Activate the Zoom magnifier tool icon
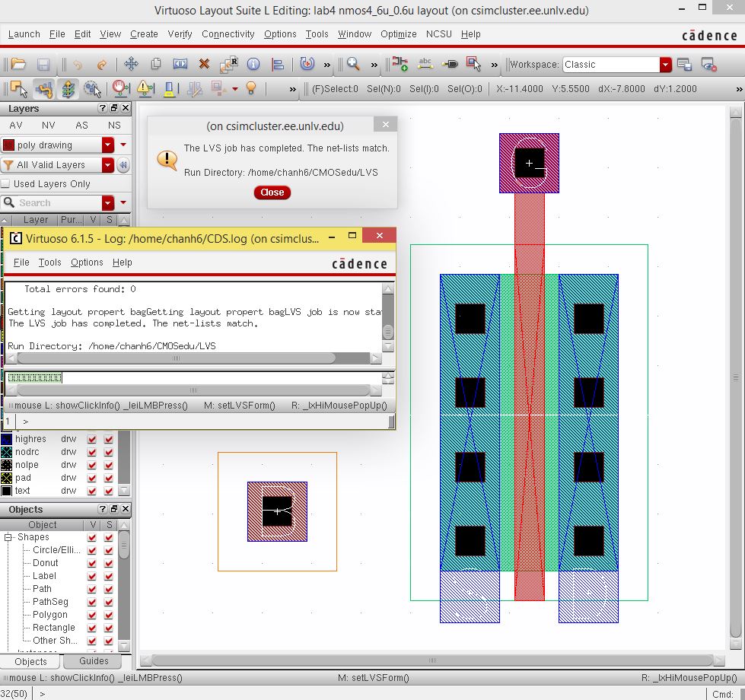This screenshot has width=745, height=700. click(352, 63)
